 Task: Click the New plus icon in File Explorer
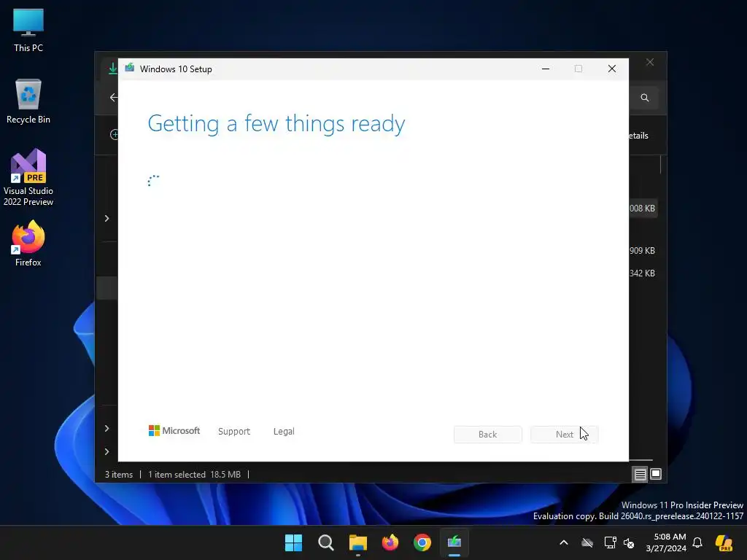[x=115, y=135]
